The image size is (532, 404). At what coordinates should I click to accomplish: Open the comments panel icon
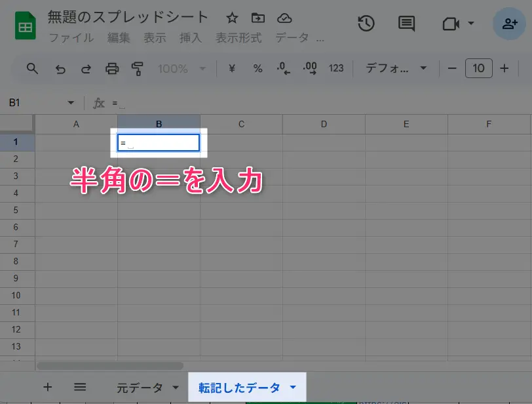[407, 24]
